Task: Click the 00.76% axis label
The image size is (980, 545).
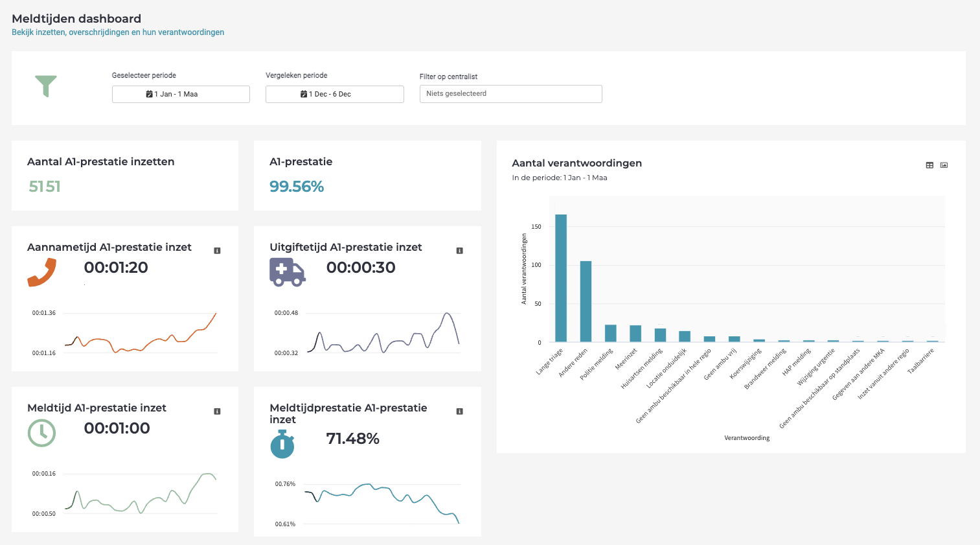Action: click(285, 484)
